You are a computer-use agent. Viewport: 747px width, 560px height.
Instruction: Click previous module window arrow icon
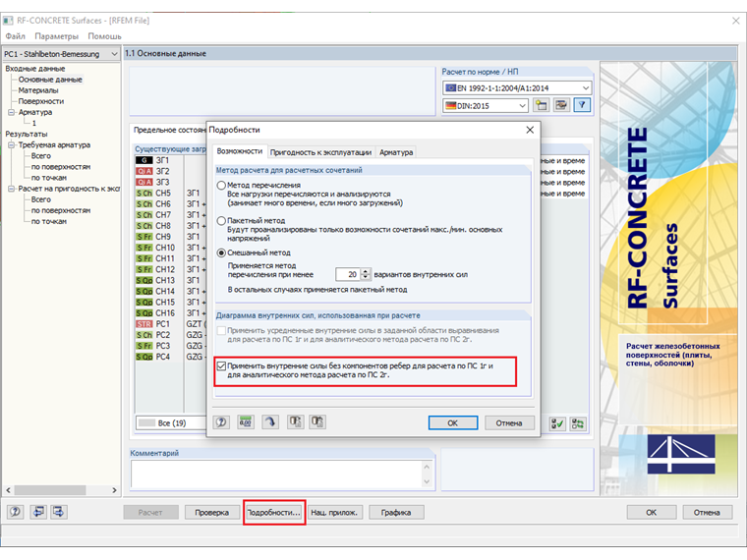[38, 512]
